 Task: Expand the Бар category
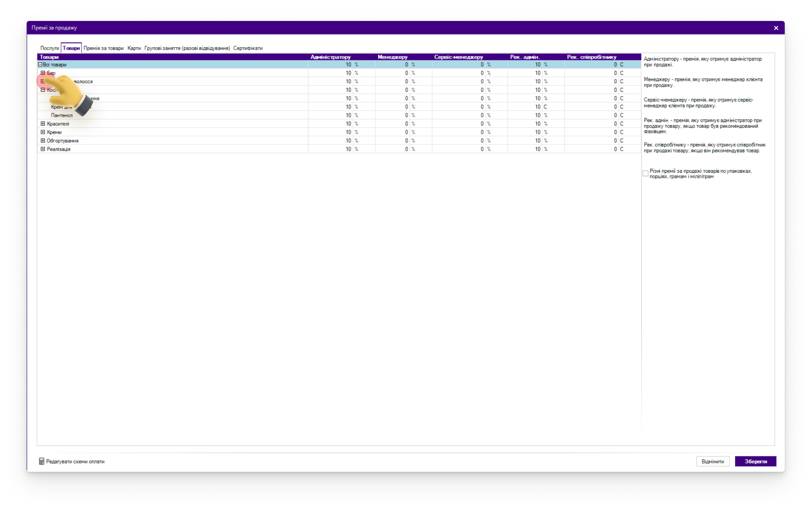click(43, 73)
